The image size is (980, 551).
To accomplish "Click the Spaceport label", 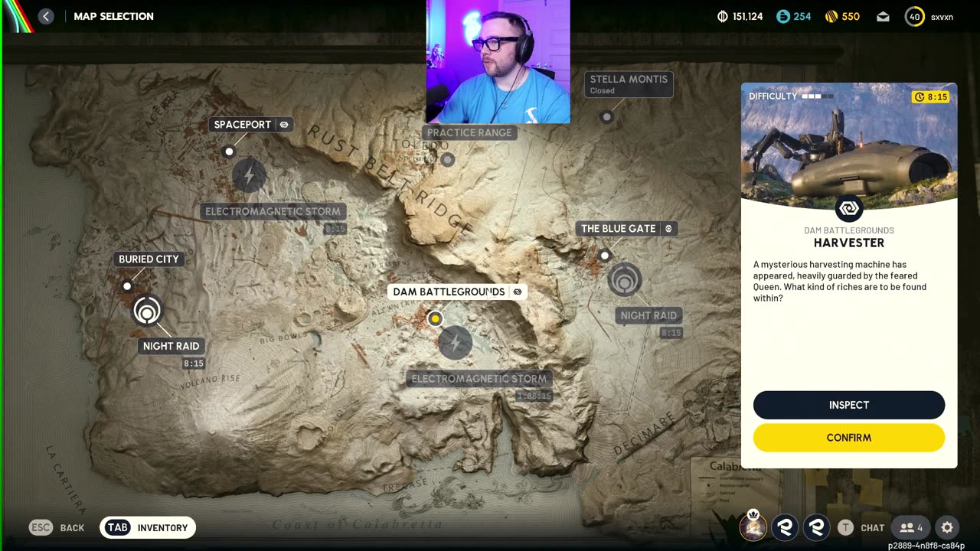I will click(x=243, y=125).
